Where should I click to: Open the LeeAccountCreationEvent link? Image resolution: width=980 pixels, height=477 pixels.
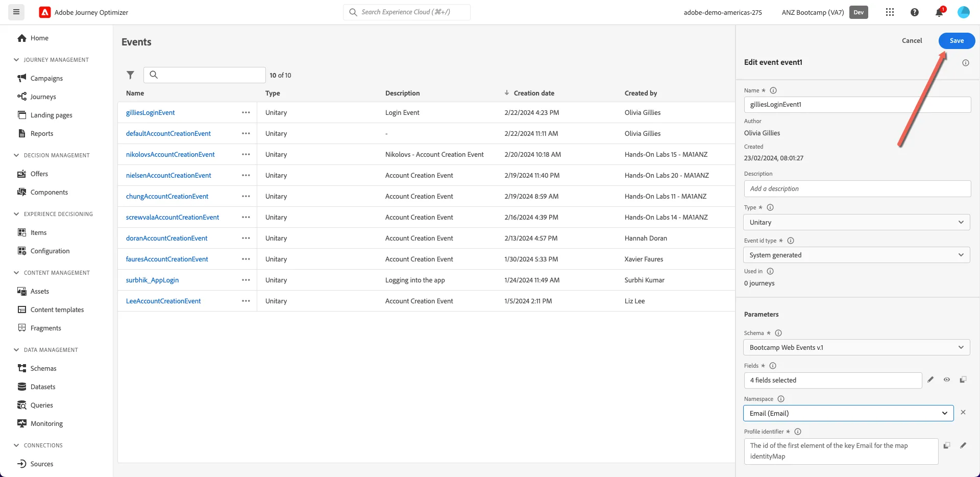[x=163, y=301]
